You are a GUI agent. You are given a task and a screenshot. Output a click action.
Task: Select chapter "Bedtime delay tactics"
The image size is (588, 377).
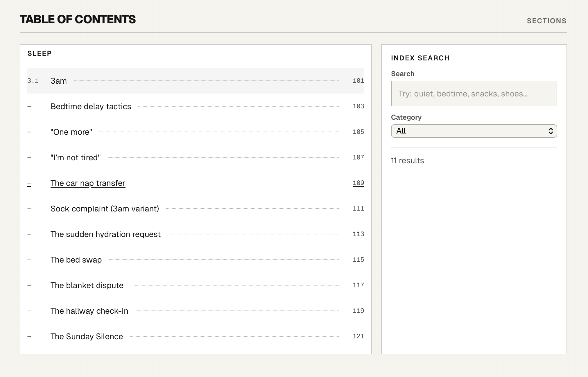coord(91,106)
